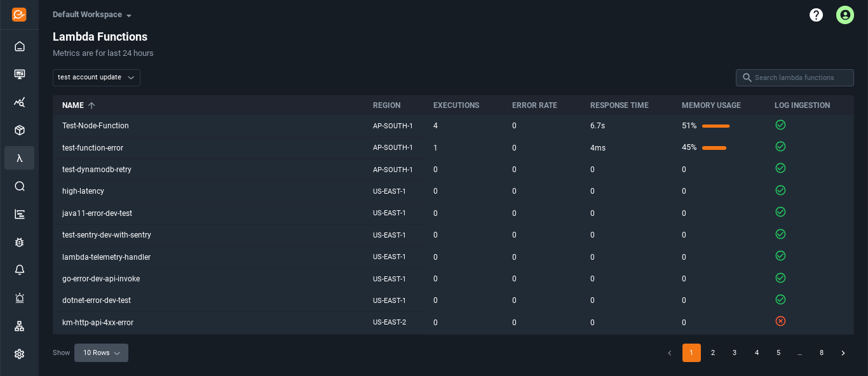Viewport: 868px width, 376px height.
Task: Open the user profile avatar
Action: tap(845, 15)
